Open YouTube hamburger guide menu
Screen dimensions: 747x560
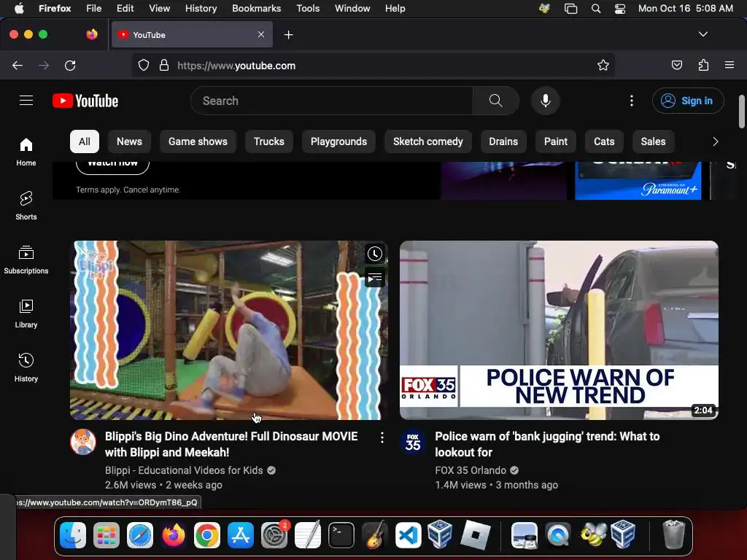[26, 101]
